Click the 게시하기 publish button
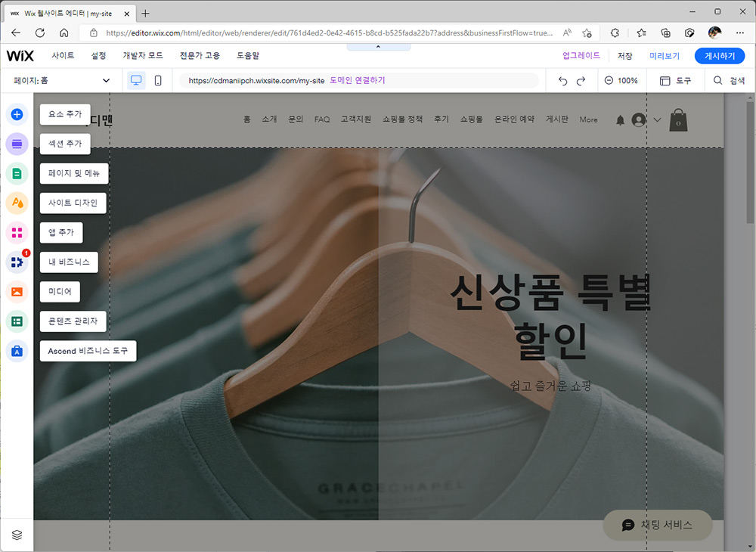The image size is (756, 552). coord(720,56)
